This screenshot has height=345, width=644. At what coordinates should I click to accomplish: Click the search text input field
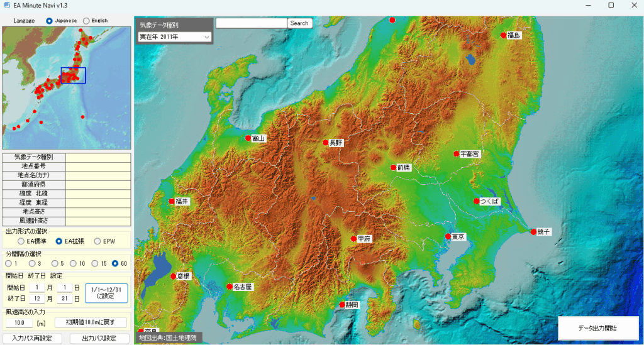tap(251, 23)
